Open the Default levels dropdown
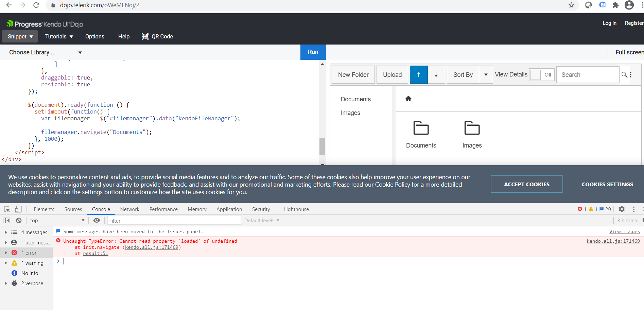 (262, 221)
